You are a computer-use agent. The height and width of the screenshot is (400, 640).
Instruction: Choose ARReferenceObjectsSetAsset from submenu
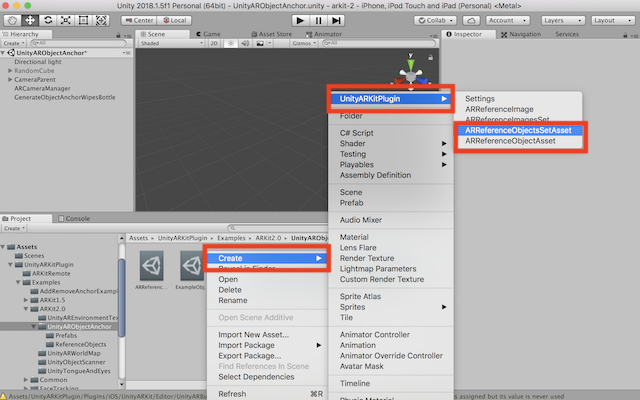click(x=518, y=130)
